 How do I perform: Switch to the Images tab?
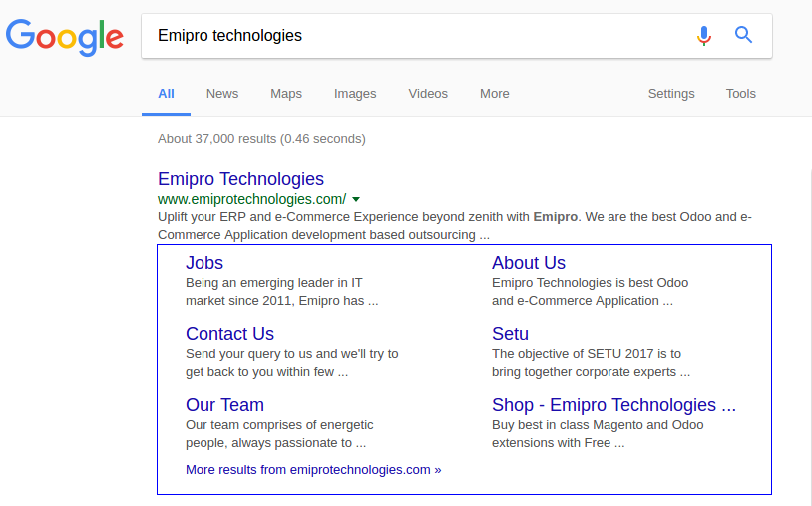355,94
